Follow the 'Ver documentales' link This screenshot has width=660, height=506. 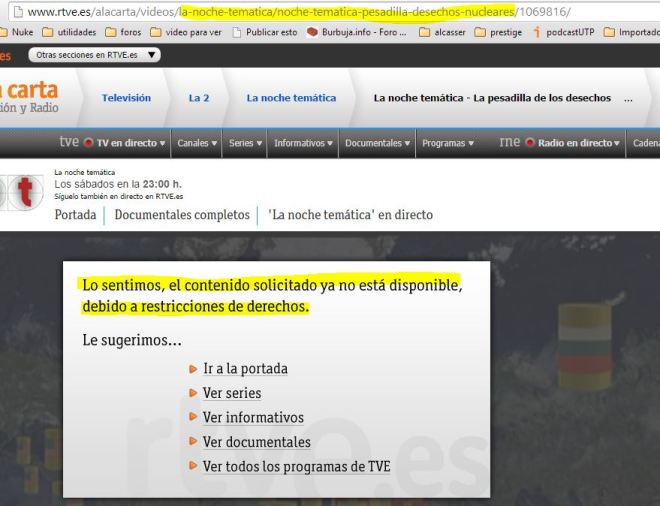click(x=256, y=442)
